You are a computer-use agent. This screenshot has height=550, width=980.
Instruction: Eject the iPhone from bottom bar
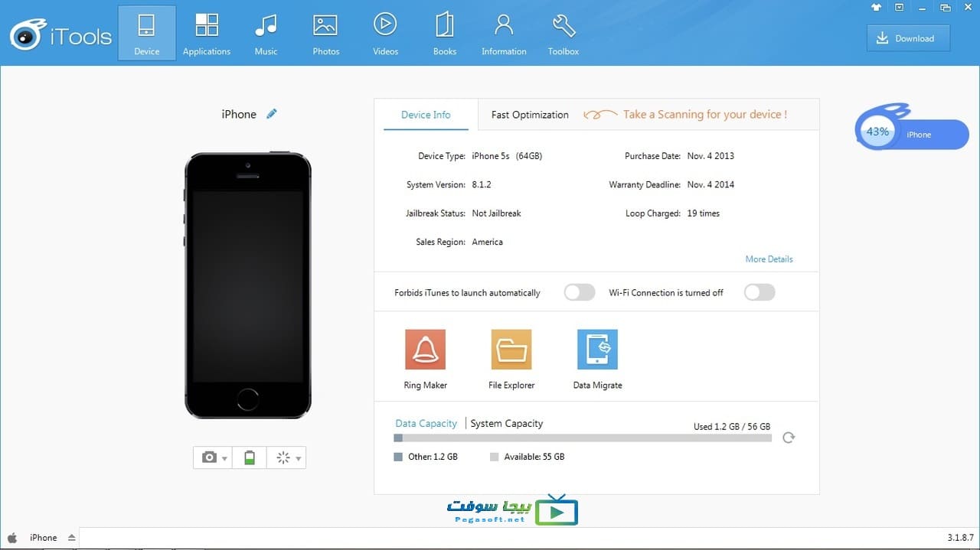click(71, 538)
